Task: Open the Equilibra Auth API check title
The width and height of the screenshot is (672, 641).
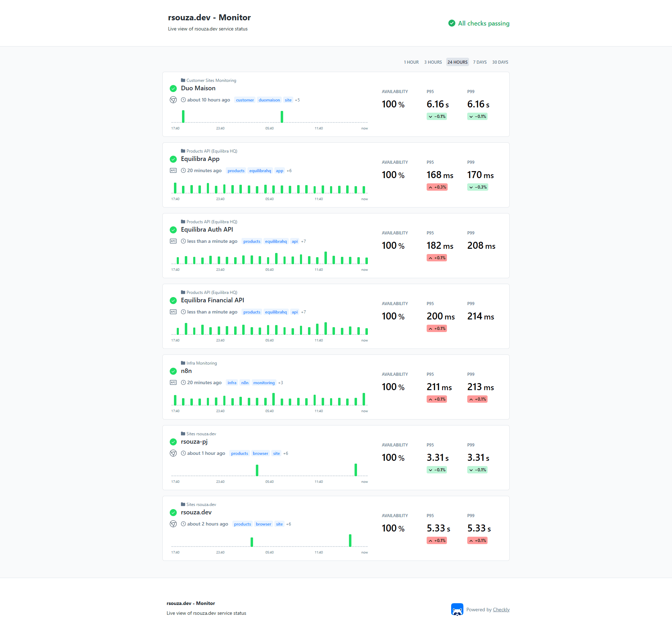Action: 207,230
